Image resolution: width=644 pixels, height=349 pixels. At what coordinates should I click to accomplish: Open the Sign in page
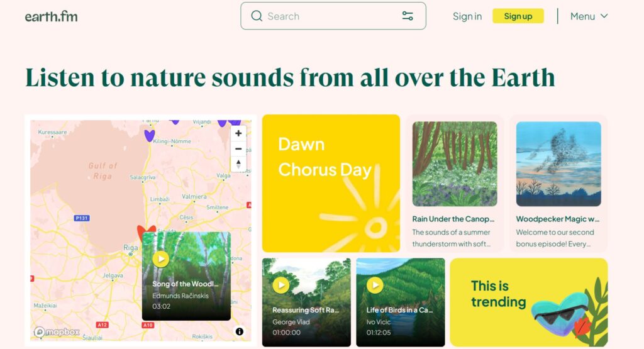tap(467, 16)
